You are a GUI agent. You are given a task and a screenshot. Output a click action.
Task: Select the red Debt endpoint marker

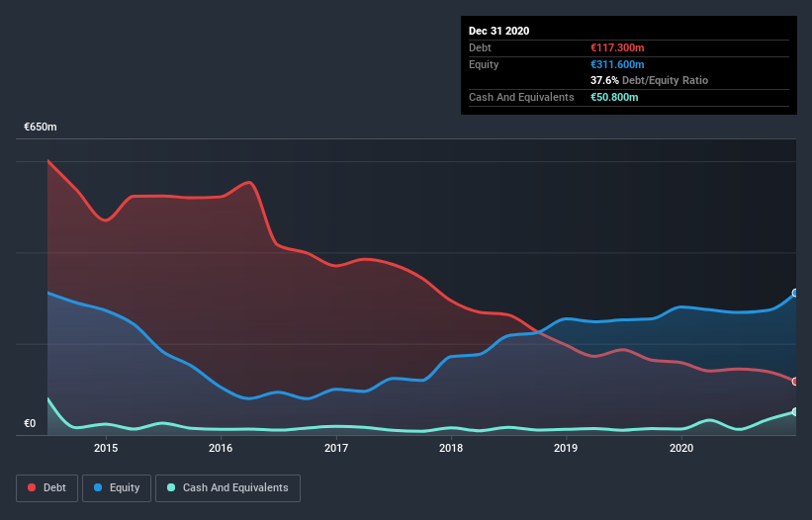[x=795, y=382]
